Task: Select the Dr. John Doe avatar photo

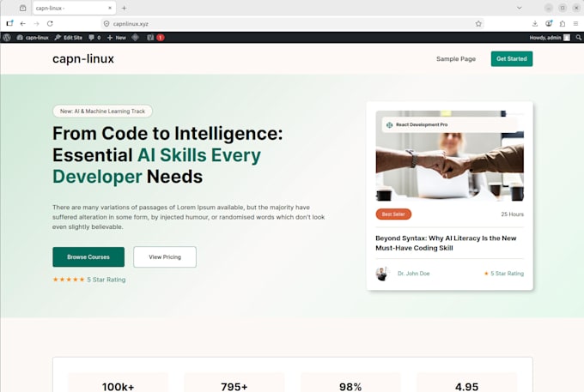Action: [382, 274]
